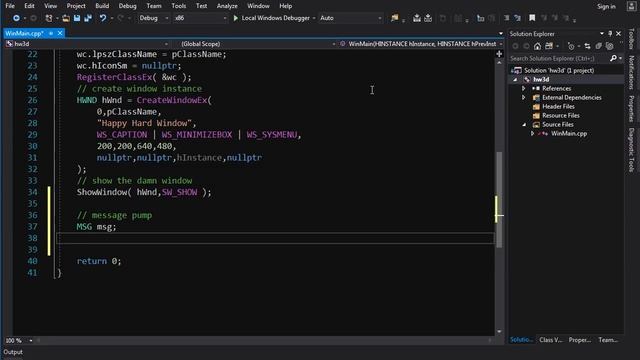This screenshot has width=640, height=360.
Task: Open the Project menu
Action: pyautogui.click(x=76, y=6)
